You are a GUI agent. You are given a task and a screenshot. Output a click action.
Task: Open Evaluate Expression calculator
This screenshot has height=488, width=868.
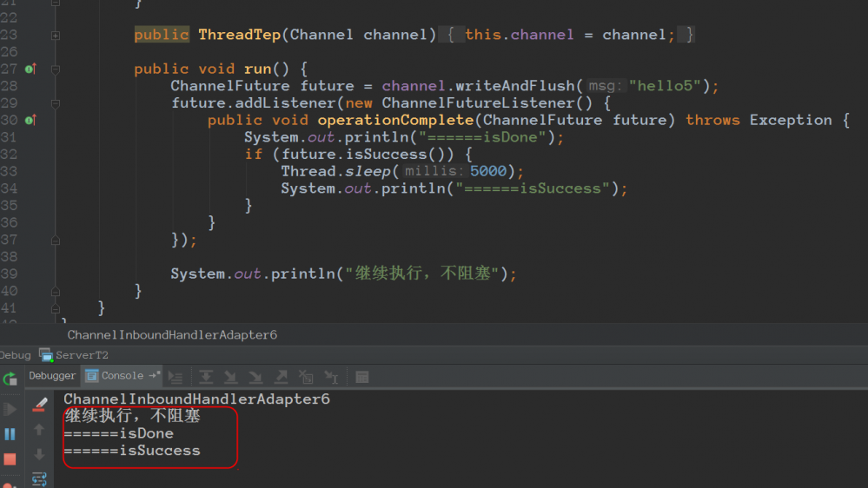point(362,378)
